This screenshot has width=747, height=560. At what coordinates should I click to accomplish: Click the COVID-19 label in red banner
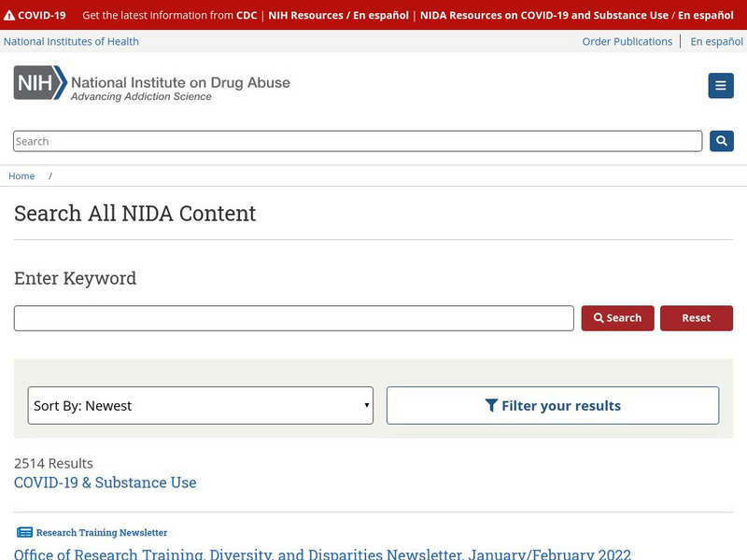point(42,15)
